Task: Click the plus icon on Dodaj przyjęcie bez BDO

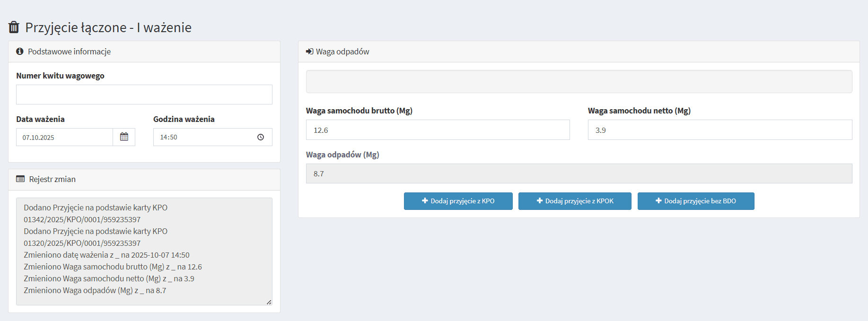Action: (658, 201)
